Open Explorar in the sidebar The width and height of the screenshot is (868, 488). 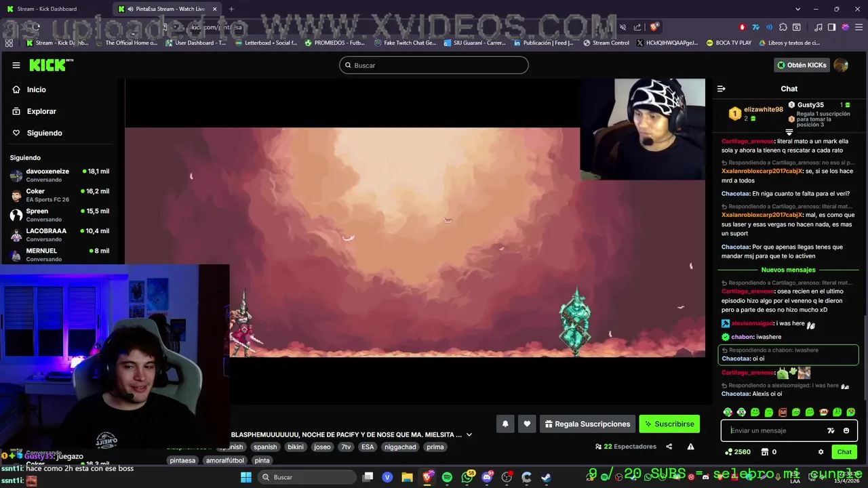click(34, 111)
